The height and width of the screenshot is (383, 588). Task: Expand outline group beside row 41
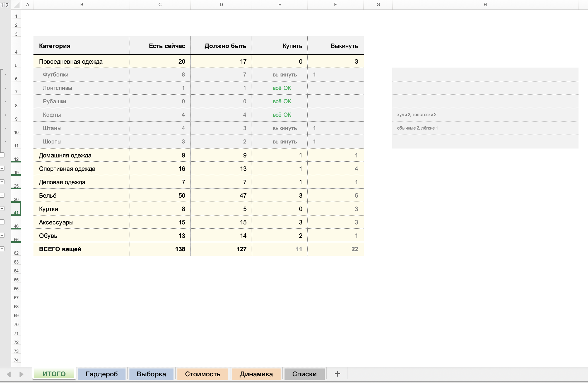point(2,209)
